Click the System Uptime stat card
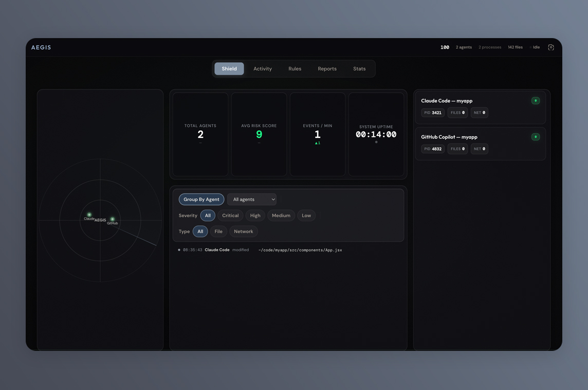 click(376, 134)
